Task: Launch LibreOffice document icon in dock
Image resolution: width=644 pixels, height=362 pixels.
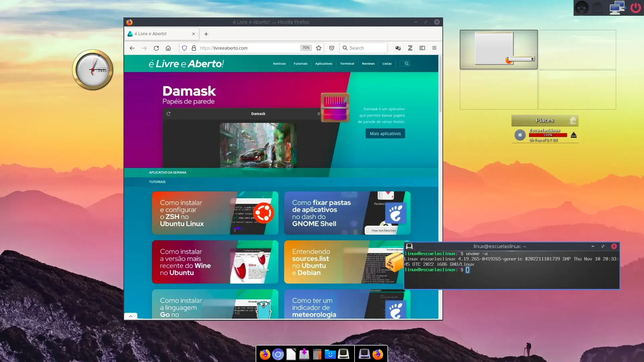Action: click(291, 354)
